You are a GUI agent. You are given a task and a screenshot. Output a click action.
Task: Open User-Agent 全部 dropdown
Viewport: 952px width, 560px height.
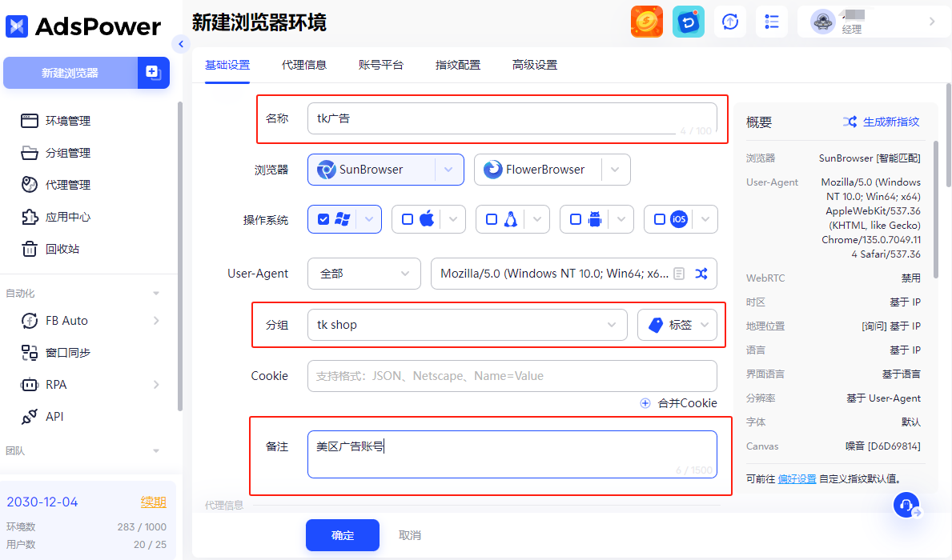tap(364, 274)
